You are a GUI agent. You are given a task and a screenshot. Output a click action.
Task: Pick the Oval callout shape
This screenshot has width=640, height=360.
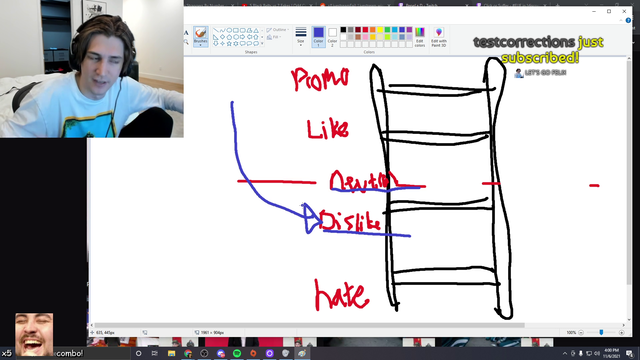(249, 43)
